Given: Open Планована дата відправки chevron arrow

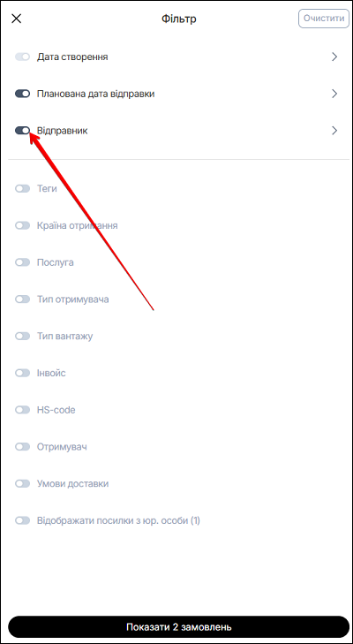Looking at the screenshot, I should point(334,94).
